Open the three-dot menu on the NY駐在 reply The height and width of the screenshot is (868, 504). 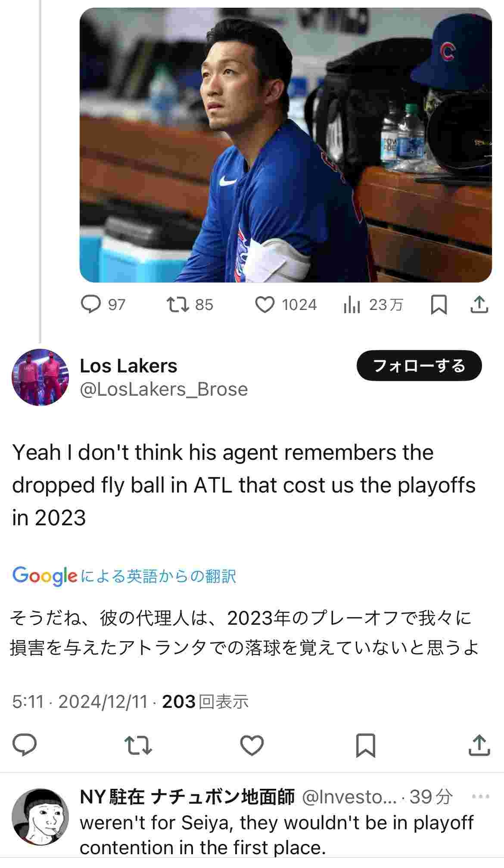pos(481,797)
